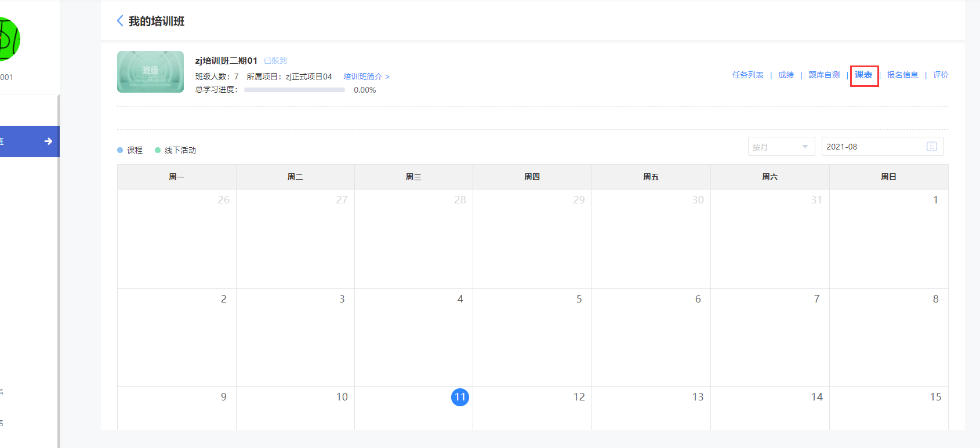Viewport: 980px width, 448px height.
Task: Select date 9 in the calendar
Action: pyautogui.click(x=224, y=397)
